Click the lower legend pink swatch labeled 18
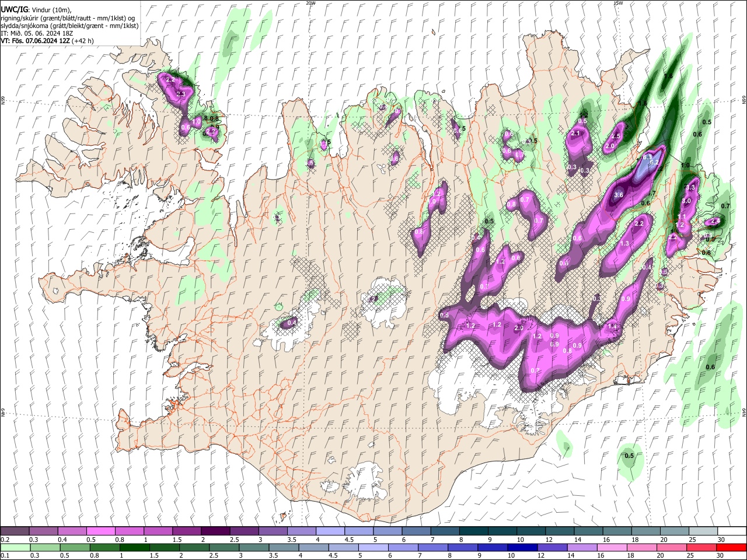 click(x=643, y=547)
